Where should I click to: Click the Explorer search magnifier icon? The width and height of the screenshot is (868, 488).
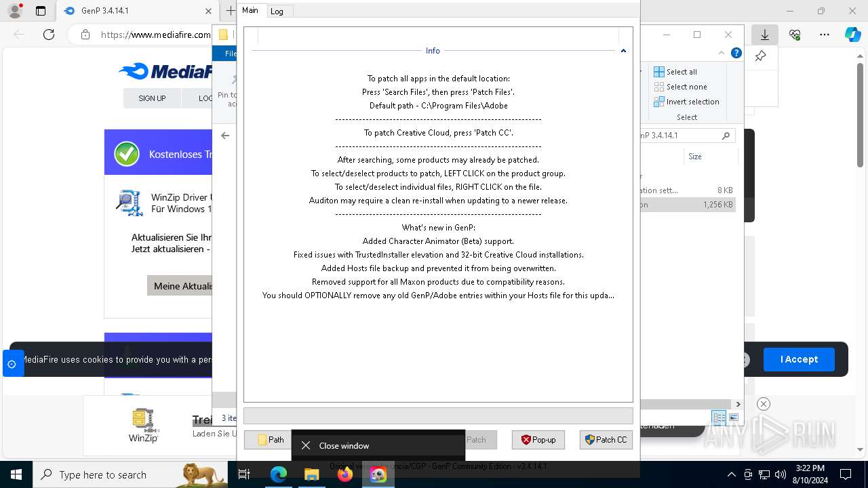(x=726, y=136)
